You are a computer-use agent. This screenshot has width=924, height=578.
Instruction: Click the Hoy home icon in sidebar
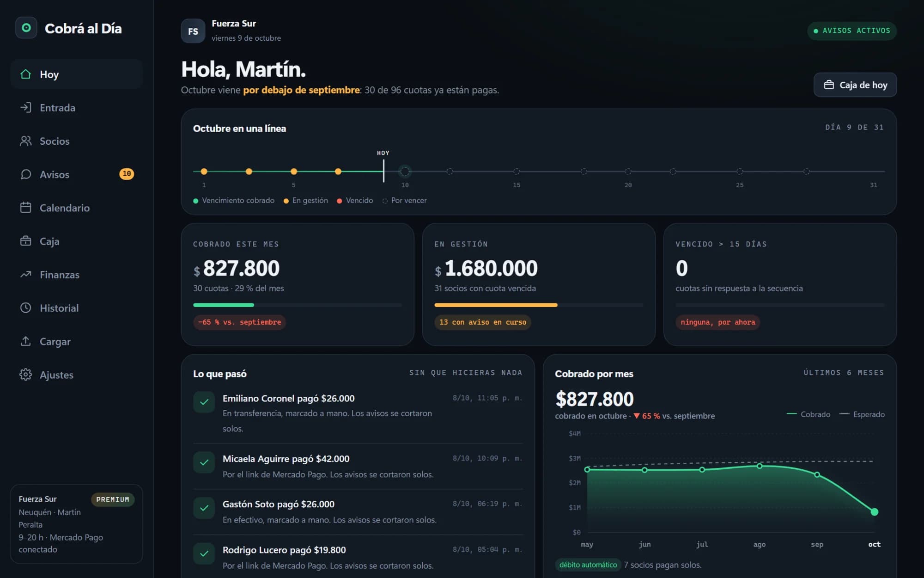pyautogui.click(x=26, y=74)
